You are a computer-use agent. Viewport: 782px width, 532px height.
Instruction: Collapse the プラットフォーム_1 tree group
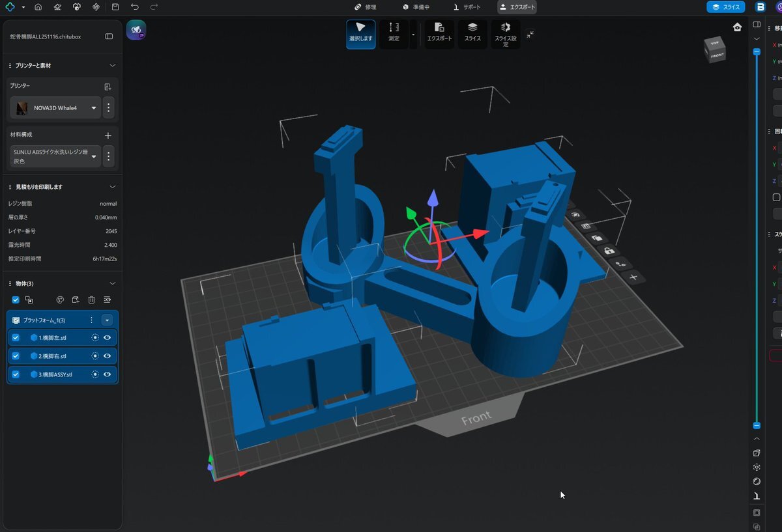click(108, 320)
